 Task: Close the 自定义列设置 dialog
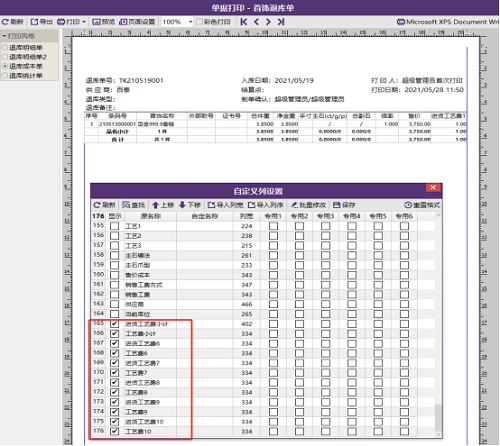click(x=433, y=188)
